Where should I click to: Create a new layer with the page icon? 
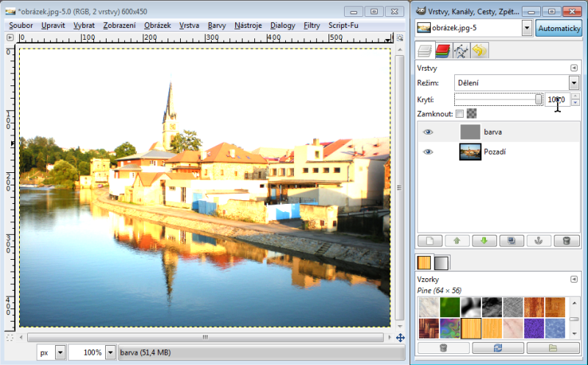point(429,241)
